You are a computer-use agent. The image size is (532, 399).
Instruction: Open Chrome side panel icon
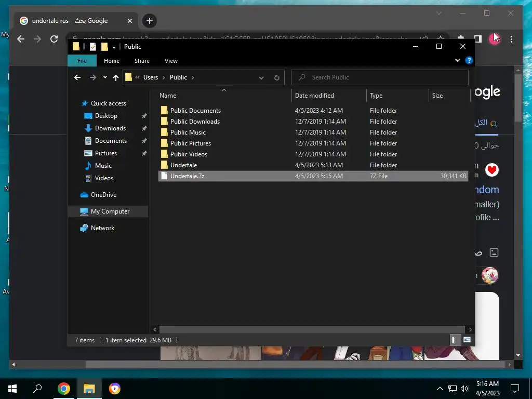click(478, 39)
